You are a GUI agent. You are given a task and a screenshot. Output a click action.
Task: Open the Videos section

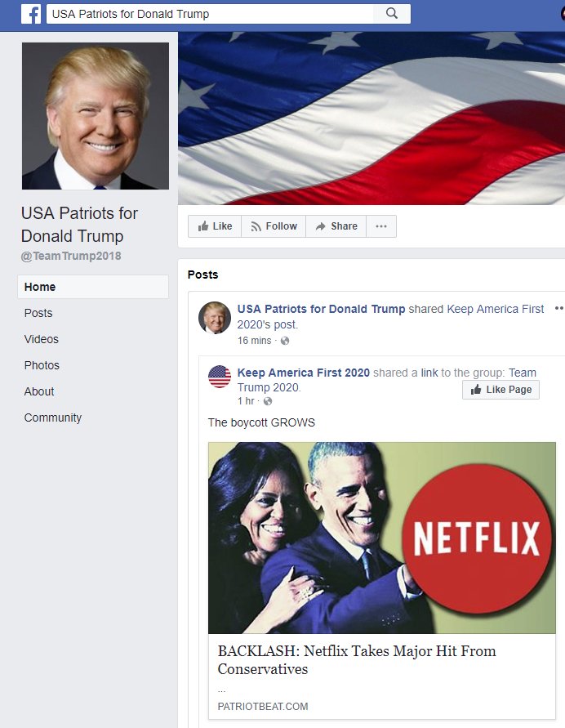pos(42,339)
